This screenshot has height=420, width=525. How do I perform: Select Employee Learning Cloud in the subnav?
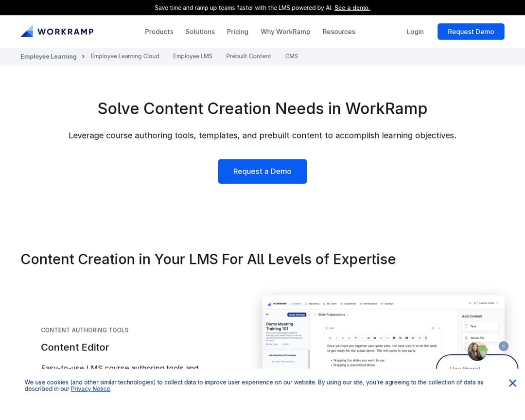coord(125,56)
